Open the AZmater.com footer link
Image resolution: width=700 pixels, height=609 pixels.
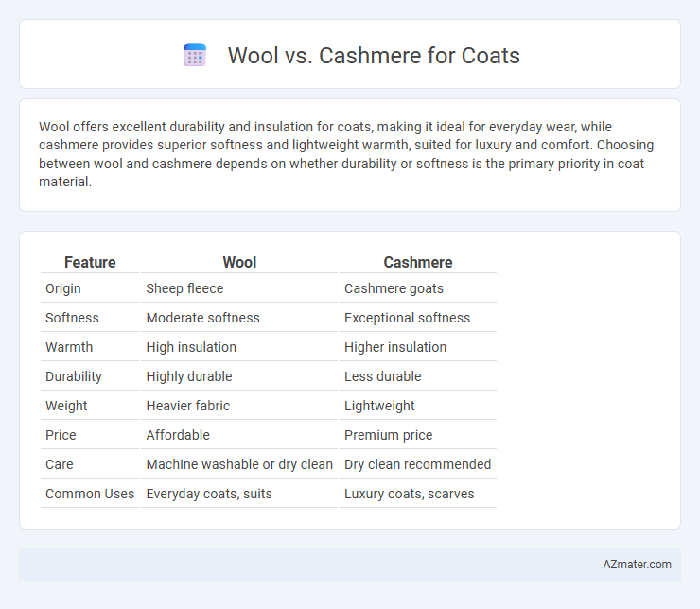pos(637,565)
